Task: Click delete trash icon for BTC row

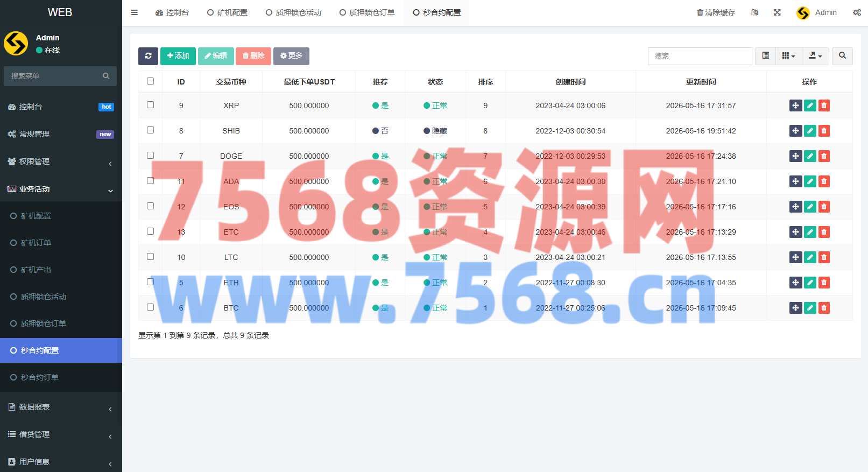Action: 824,308
